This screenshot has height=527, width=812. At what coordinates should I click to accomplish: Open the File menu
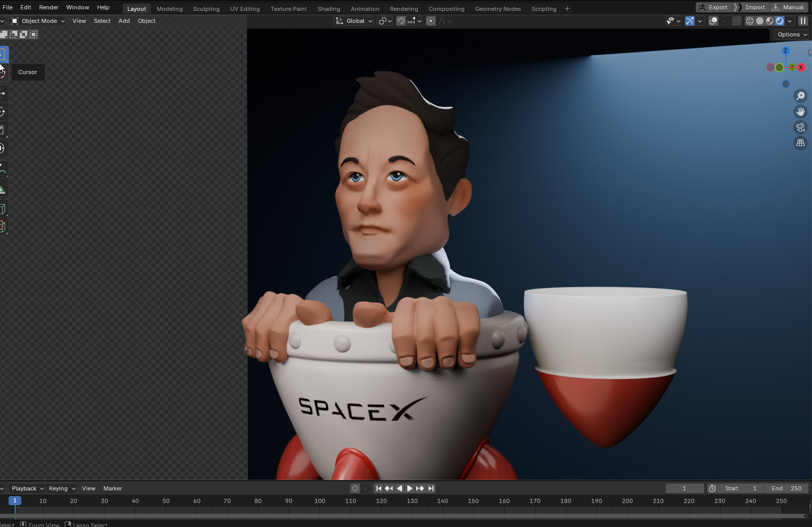[x=7, y=7]
